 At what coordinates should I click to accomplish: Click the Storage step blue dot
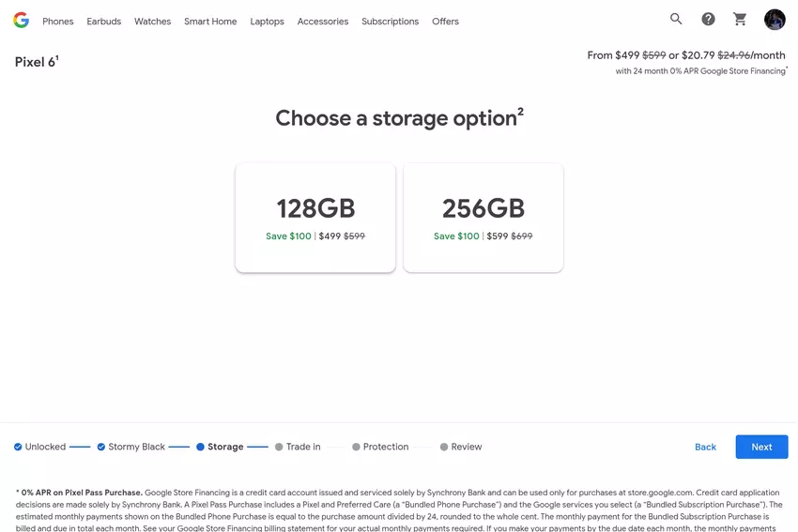(x=200, y=447)
